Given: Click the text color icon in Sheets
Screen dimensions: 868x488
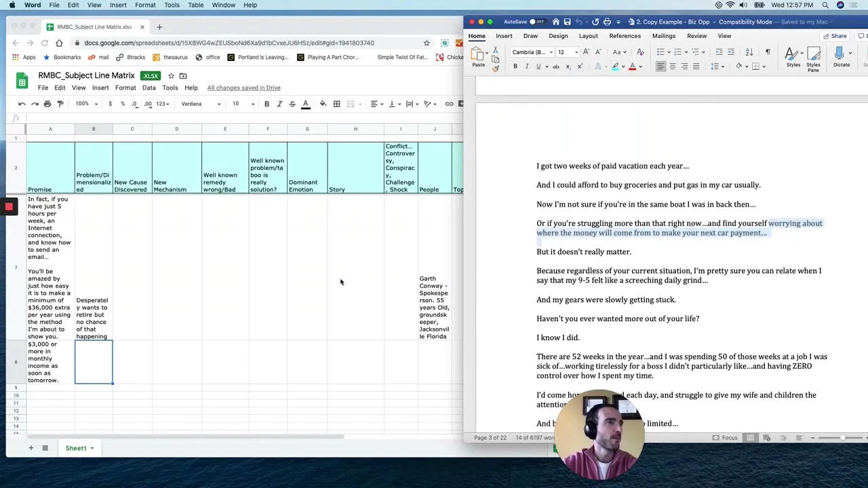Looking at the screenshot, I should pyautogui.click(x=305, y=104).
